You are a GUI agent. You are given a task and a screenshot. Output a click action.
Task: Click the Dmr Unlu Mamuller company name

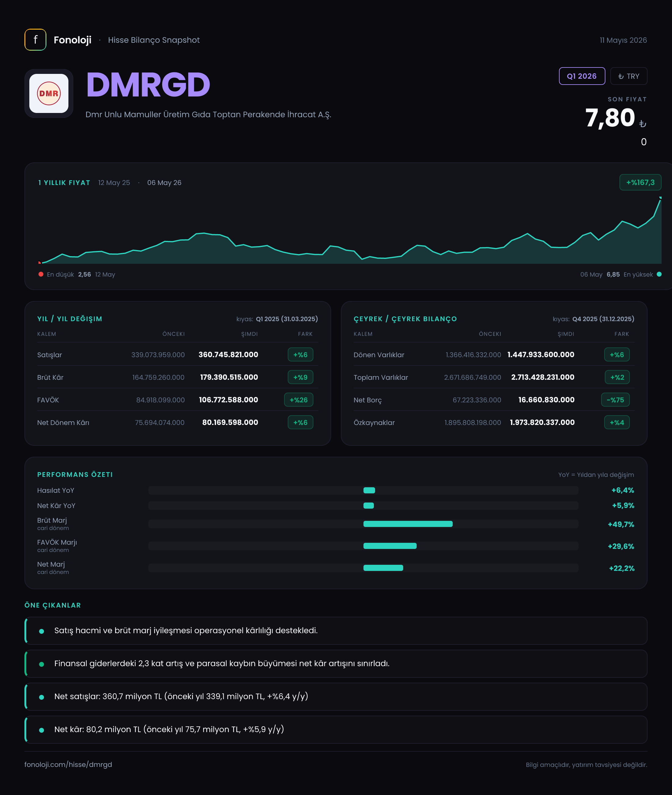pyautogui.click(x=208, y=114)
